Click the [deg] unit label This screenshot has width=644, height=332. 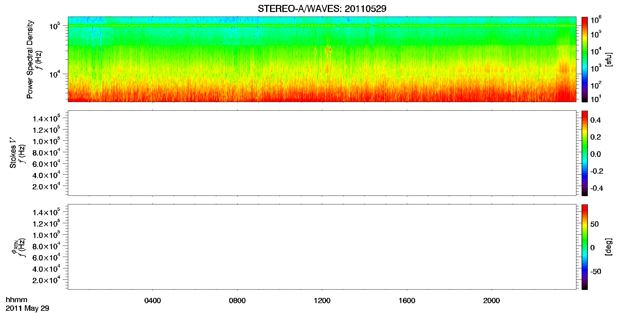[608, 247]
